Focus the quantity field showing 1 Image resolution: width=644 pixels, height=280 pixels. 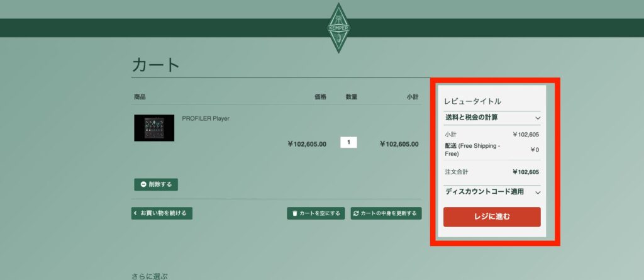[x=348, y=142]
